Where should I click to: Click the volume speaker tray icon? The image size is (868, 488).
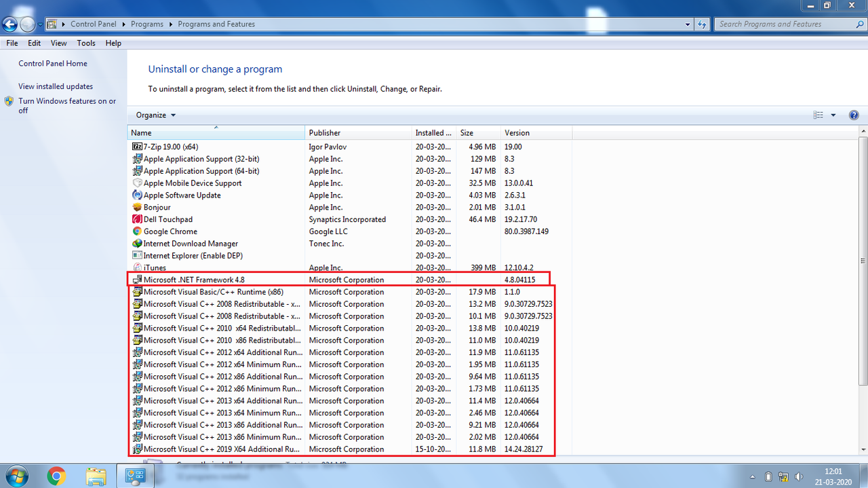[798, 476]
